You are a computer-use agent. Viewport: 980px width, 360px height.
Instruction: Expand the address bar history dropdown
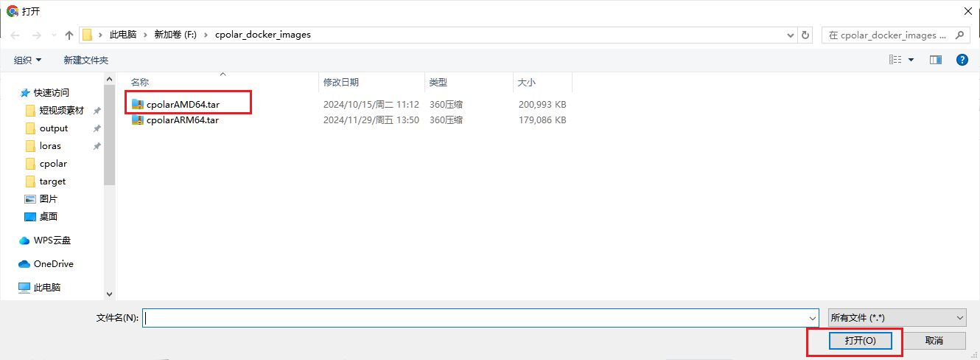pyautogui.click(x=790, y=35)
